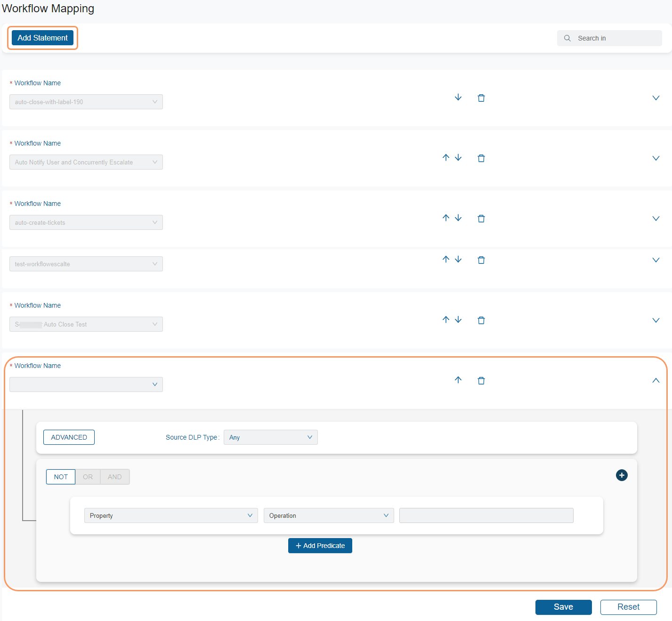Select the AND logical operator
Image resolution: width=672 pixels, height=621 pixels.
[114, 477]
